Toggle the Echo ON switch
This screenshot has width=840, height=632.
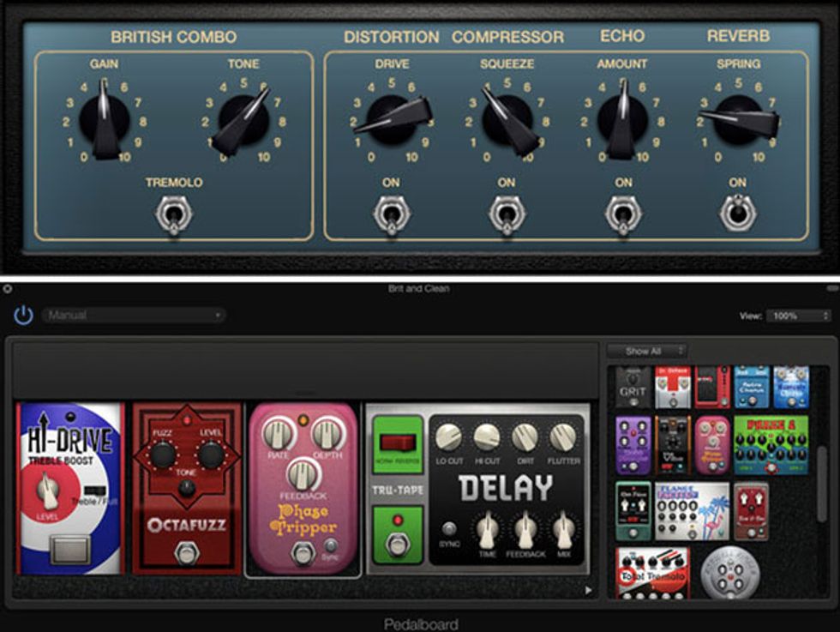tap(623, 214)
